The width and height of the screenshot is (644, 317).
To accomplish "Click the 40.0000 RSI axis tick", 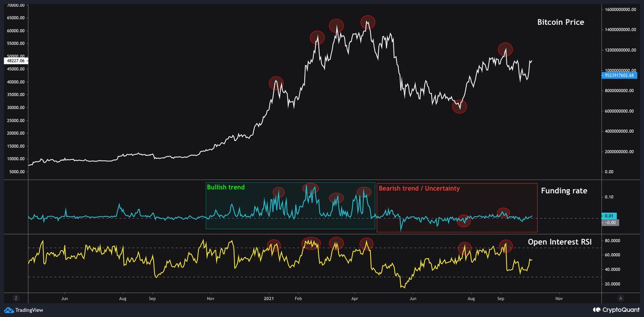I will pos(613,270).
